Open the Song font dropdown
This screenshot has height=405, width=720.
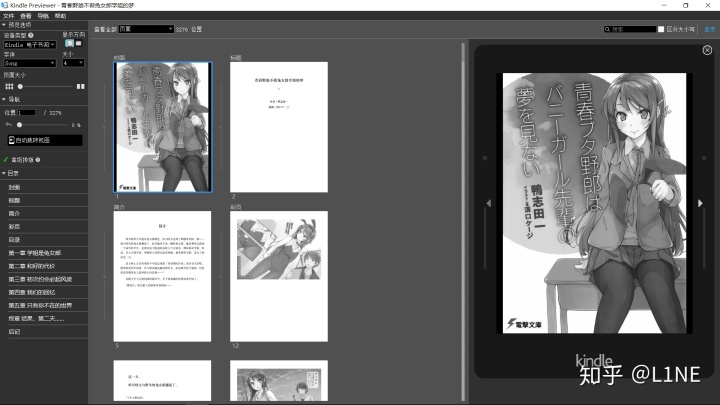pos(30,63)
